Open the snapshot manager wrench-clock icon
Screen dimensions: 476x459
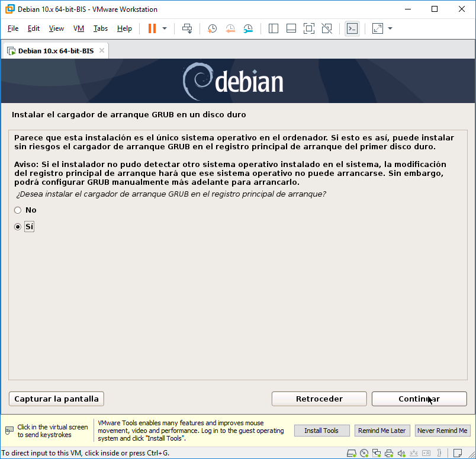pyautogui.click(x=248, y=28)
